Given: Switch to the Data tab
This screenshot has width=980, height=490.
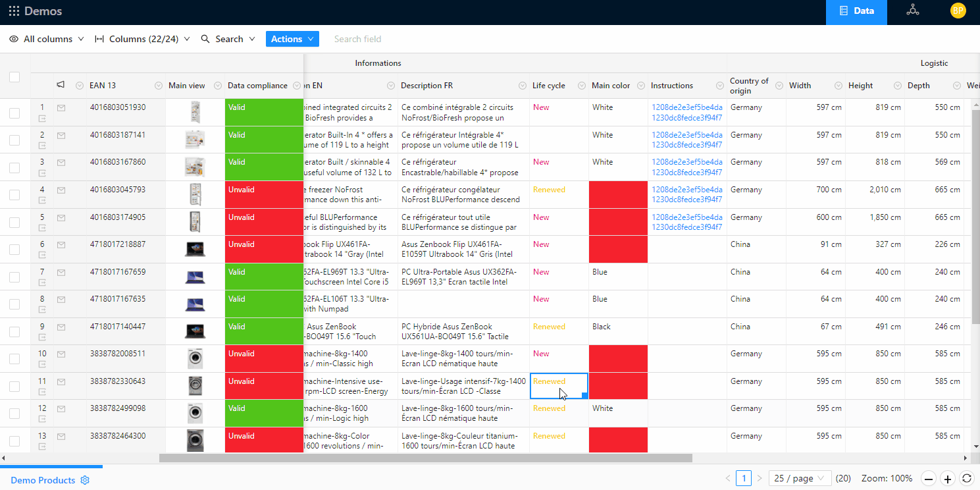Looking at the screenshot, I should [x=856, y=11].
